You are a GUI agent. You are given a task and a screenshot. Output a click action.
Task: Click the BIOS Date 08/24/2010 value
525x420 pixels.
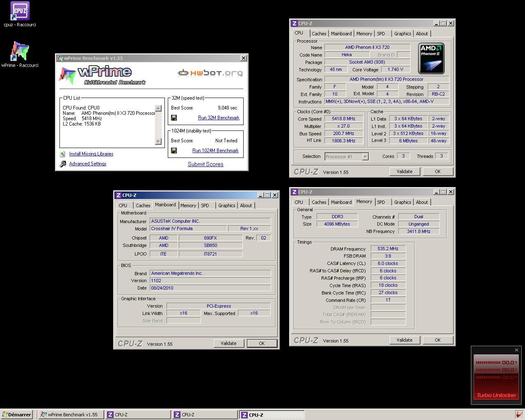pyautogui.click(x=210, y=288)
